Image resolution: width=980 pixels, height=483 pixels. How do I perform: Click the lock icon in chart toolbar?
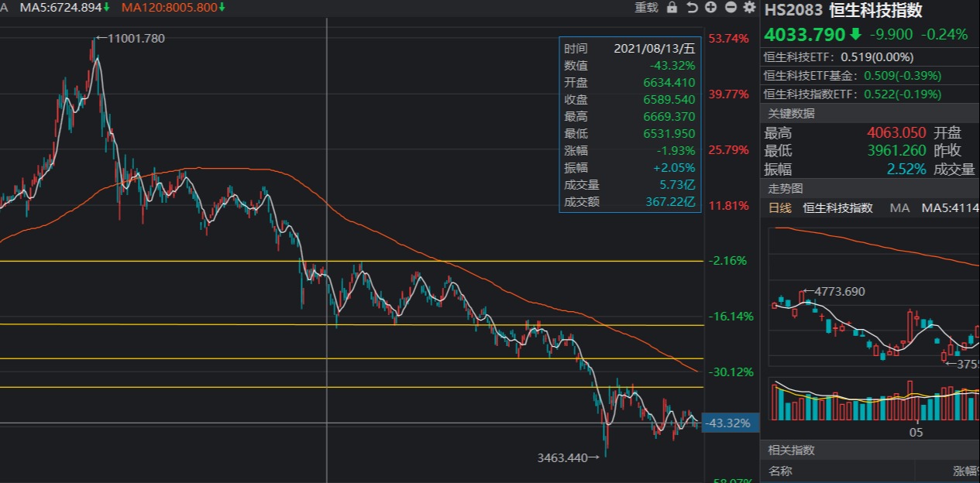tap(672, 7)
